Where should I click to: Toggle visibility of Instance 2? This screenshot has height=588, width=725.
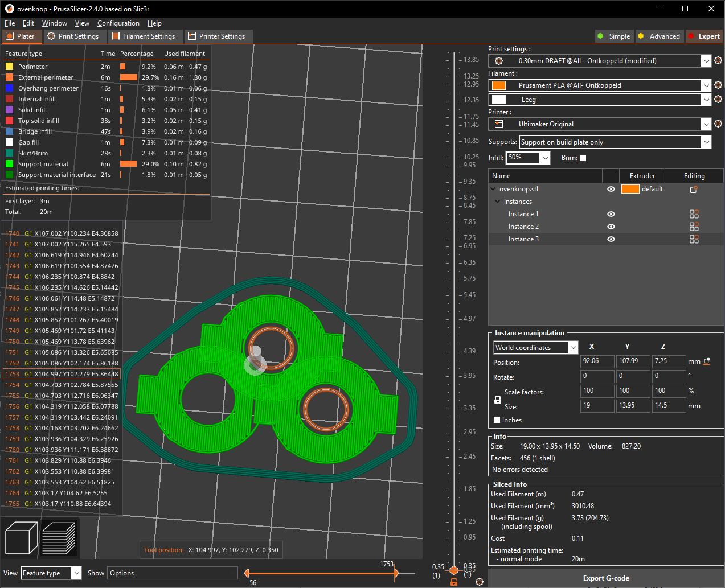tap(611, 227)
